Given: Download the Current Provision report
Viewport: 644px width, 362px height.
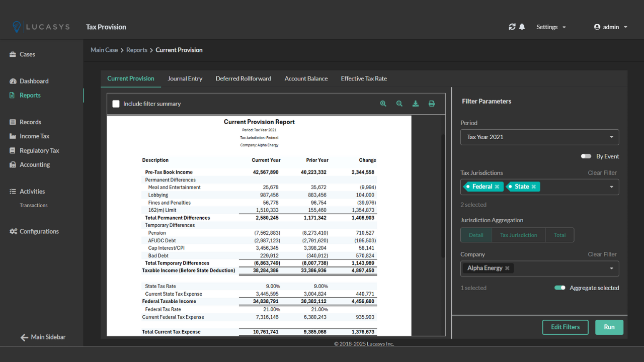Looking at the screenshot, I should 415,104.
